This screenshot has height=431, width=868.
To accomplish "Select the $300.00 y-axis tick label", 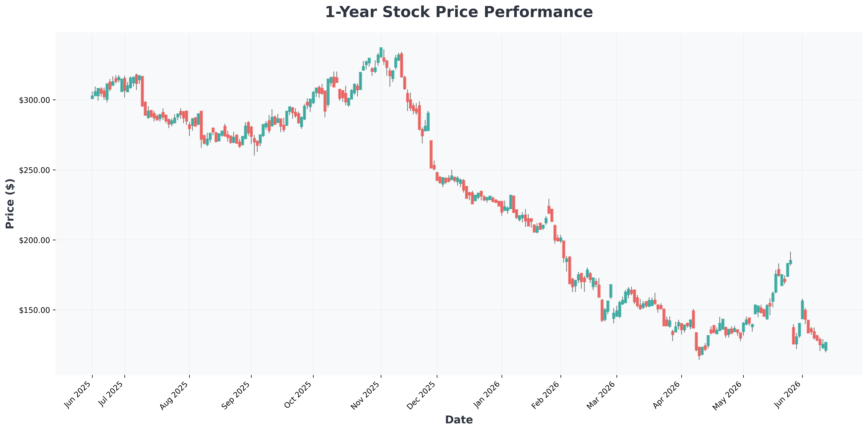I will tap(34, 100).
